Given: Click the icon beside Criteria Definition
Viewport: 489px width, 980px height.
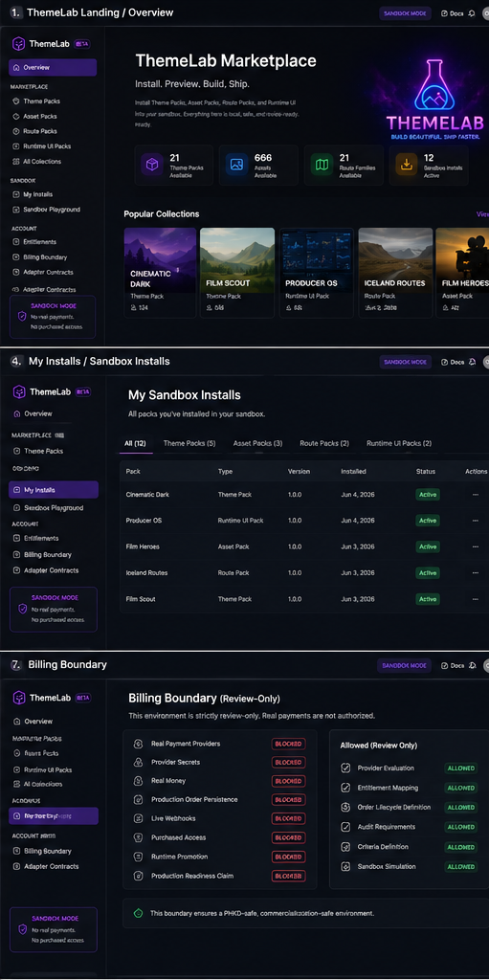Looking at the screenshot, I should [x=345, y=847].
